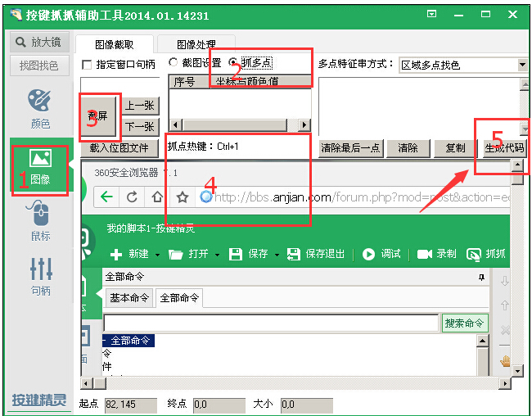Click the 新建 plus icon
The width and height of the screenshot is (532, 416).
116,255
